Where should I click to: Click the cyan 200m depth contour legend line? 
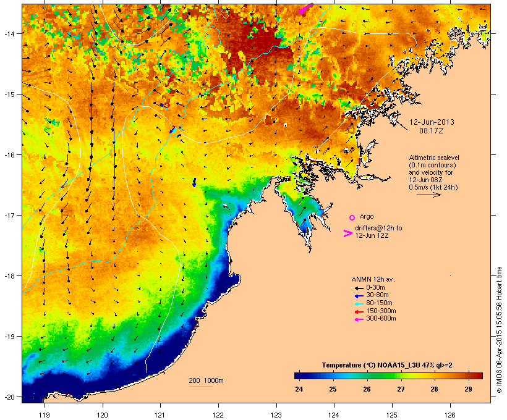200,386
